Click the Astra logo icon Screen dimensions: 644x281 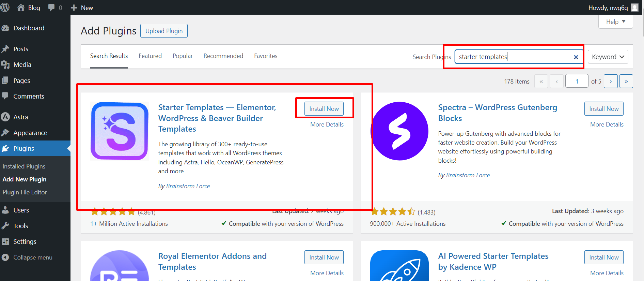[x=5, y=117]
